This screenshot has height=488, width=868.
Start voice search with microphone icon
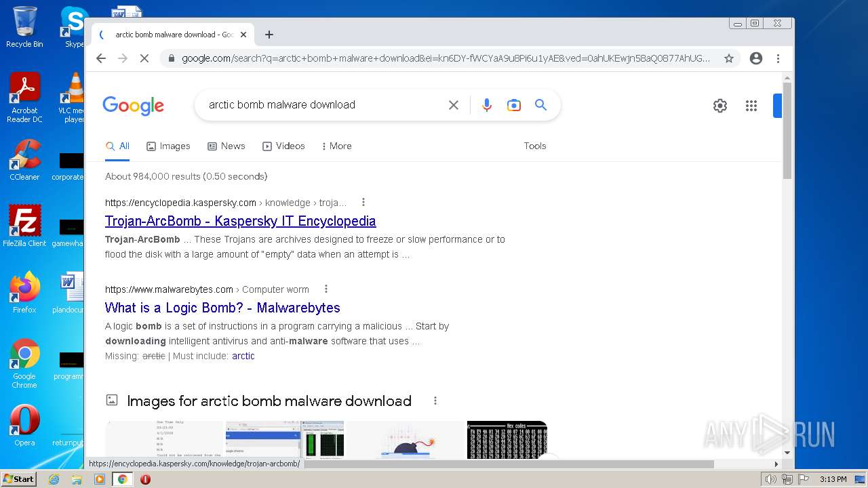pyautogui.click(x=486, y=105)
